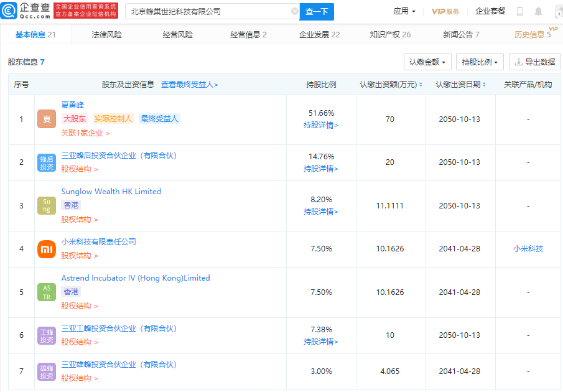Click the 大股东 tag on 夏勇峰
Image resolution: width=563 pixels, height=392 pixels.
(75, 119)
